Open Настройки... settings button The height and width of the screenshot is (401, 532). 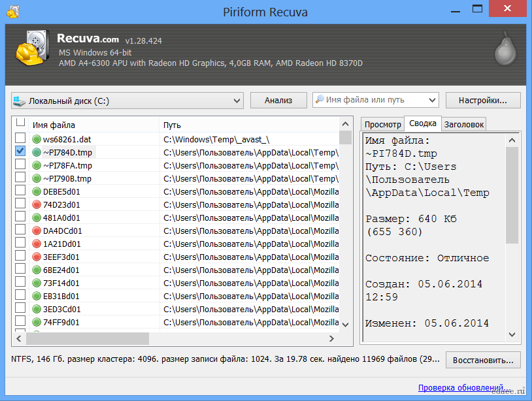[483, 101]
